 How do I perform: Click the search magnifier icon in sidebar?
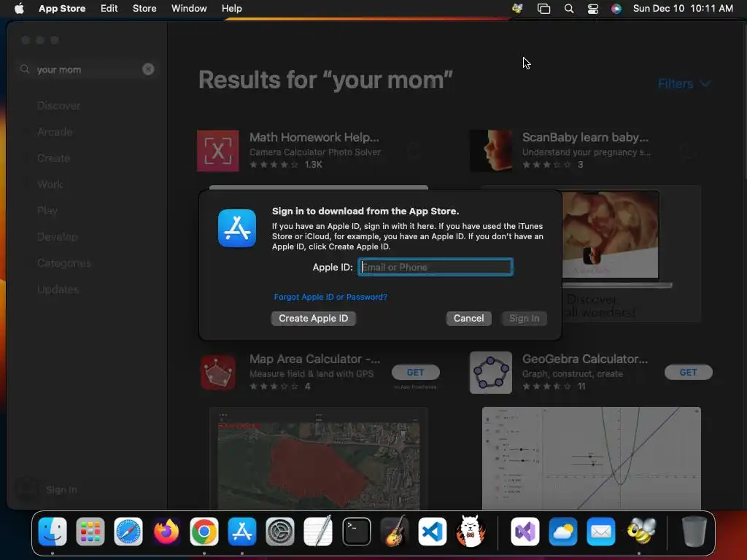tap(25, 69)
